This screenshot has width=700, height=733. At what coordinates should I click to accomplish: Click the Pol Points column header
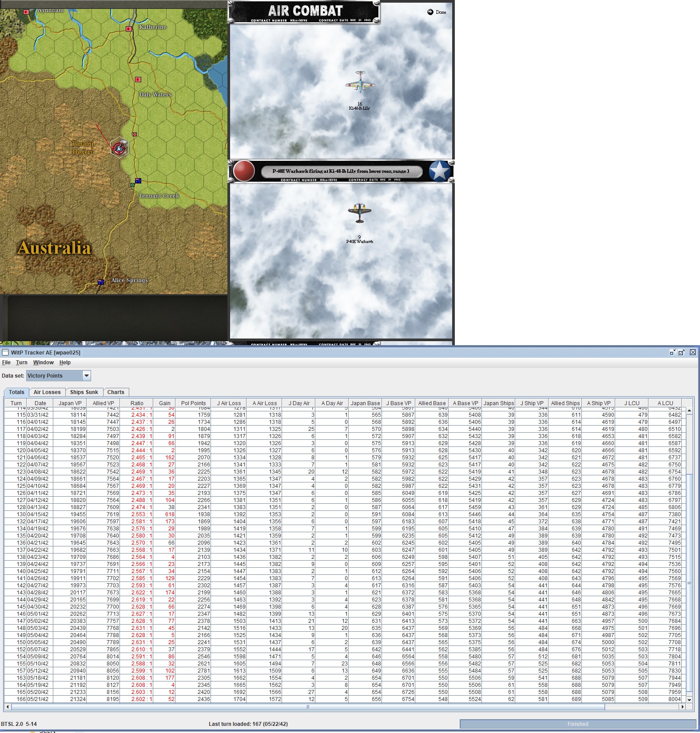[194, 403]
